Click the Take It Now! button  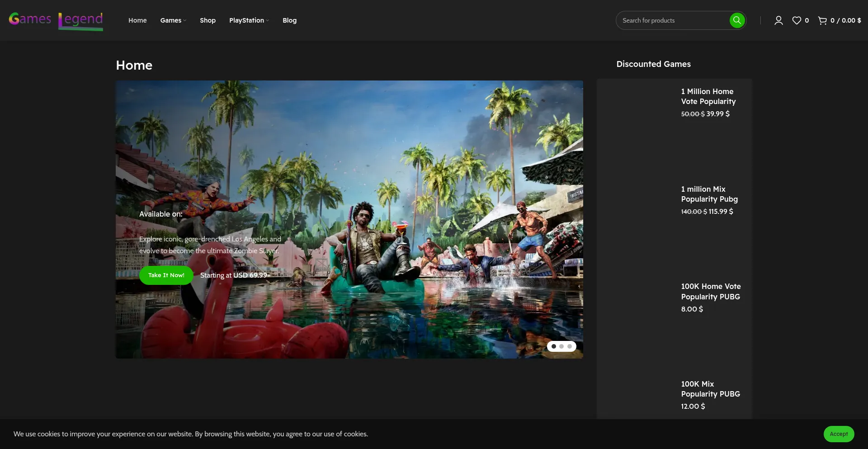pos(166,275)
